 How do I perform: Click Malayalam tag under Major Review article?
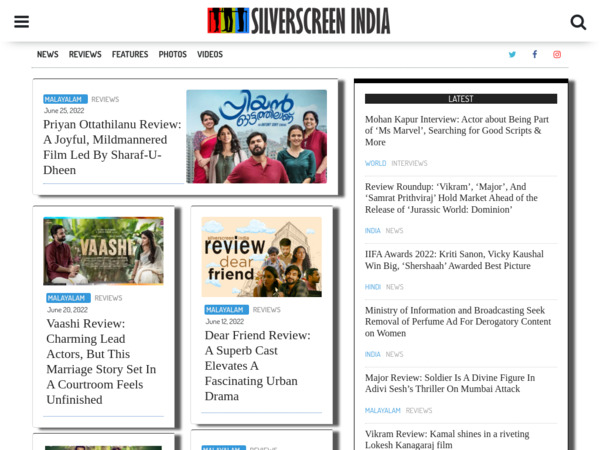383,410
